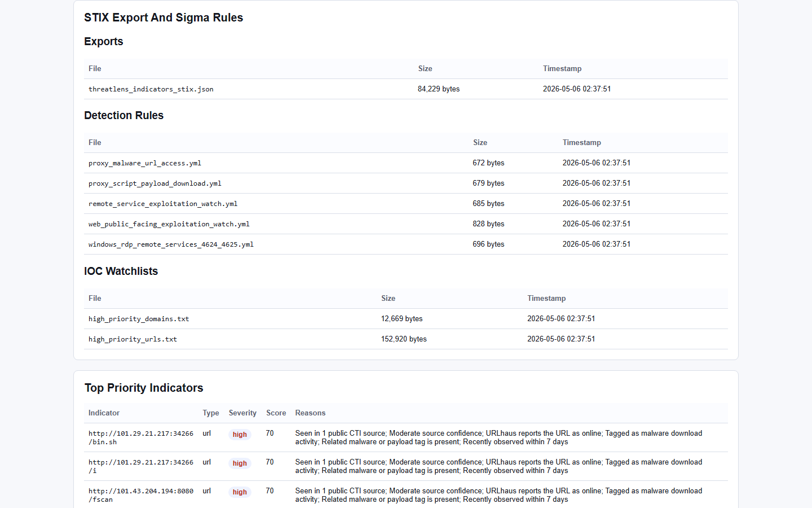Click the Score column header
The height and width of the screenshot is (508, 812).
point(276,413)
